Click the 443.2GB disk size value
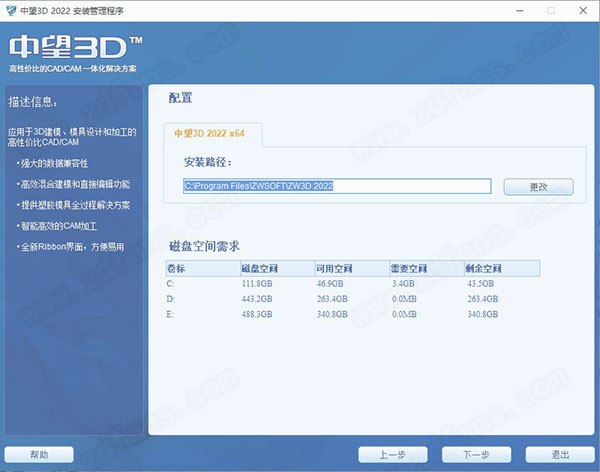Image resolution: width=600 pixels, height=472 pixels. [257, 299]
